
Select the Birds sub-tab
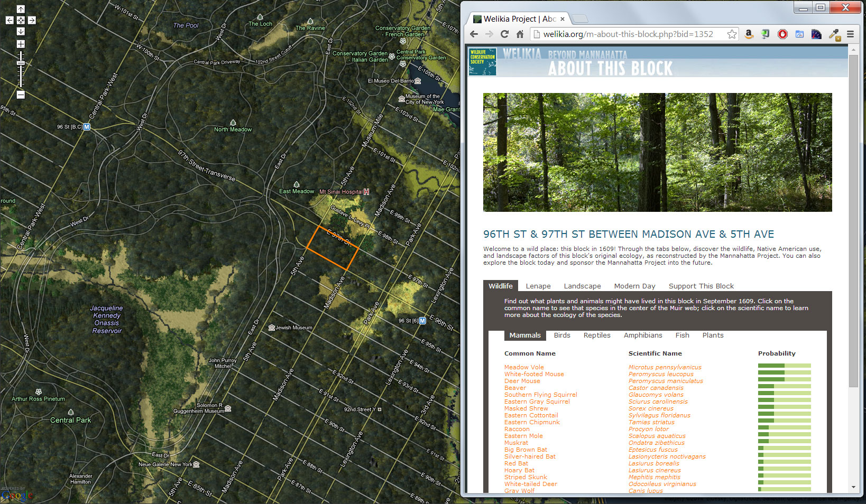[x=562, y=335]
